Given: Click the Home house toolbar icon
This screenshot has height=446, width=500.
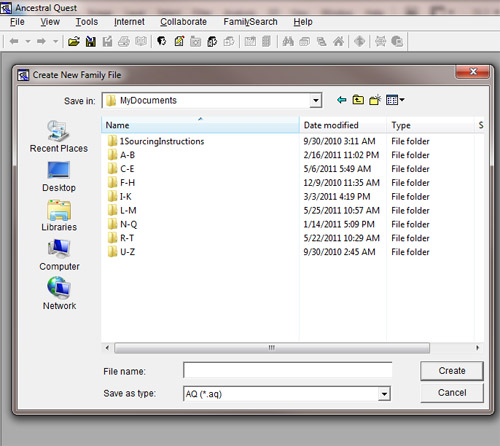Looking at the screenshot, I should click(x=338, y=41).
